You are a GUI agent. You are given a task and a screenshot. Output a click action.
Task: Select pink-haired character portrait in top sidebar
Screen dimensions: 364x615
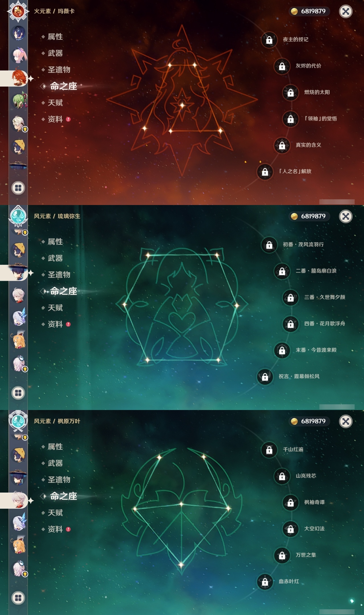click(19, 55)
